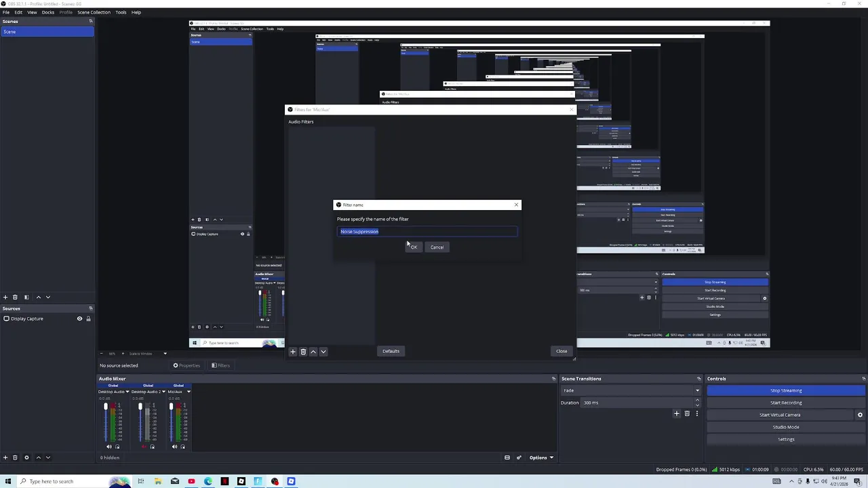Open Roblox from the taskbar

pyautogui.click(x=241, y=481)
